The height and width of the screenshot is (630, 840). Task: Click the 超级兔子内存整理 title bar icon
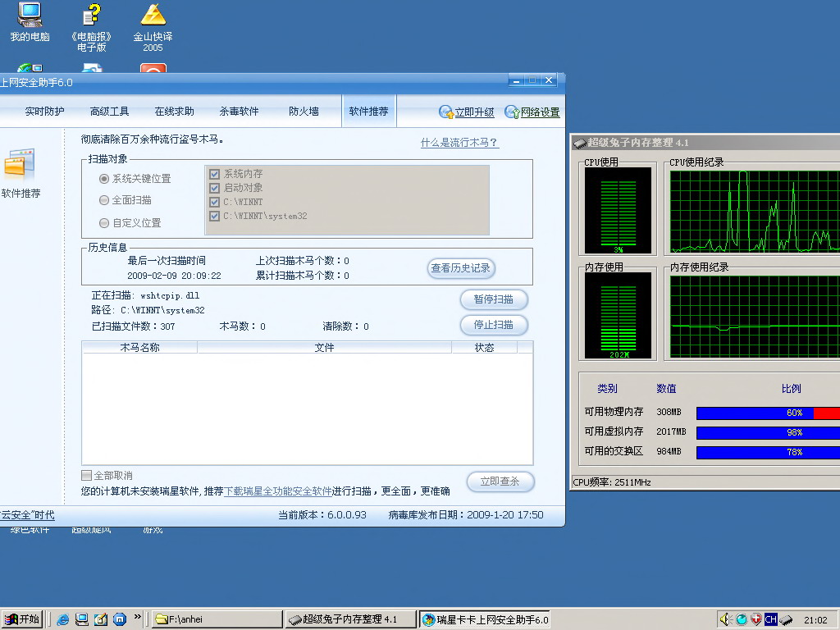coord(579,143)
